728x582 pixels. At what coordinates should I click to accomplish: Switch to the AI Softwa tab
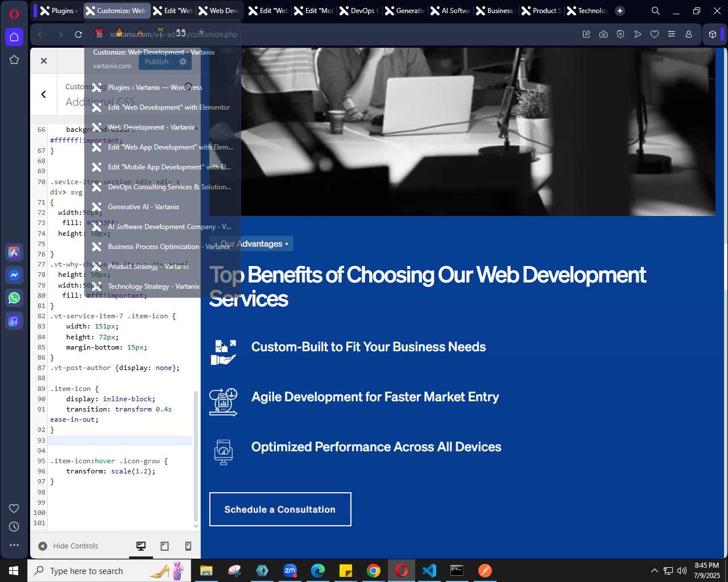click(x=450, y=11)
